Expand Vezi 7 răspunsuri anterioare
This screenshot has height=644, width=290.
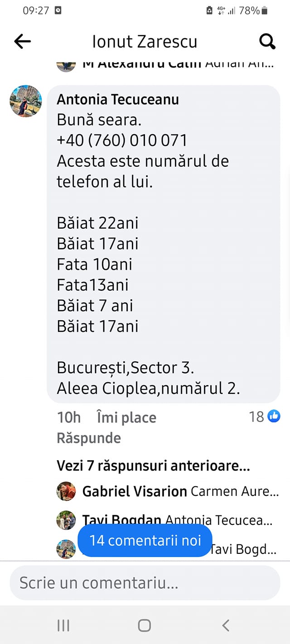coord(153,465)
